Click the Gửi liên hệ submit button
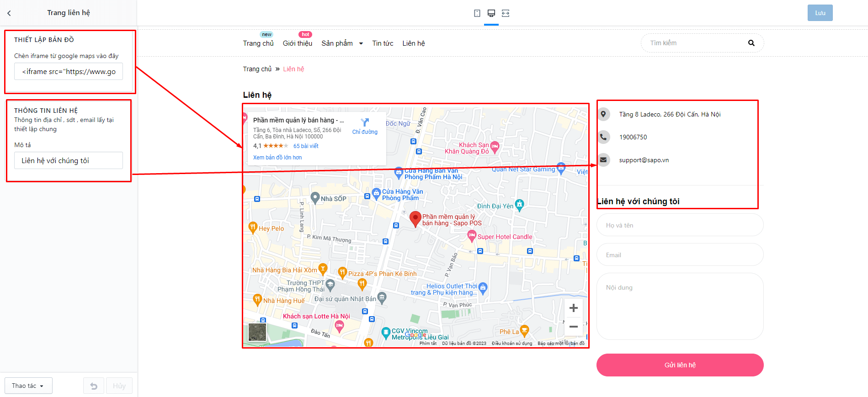 [x=680, y=365]
